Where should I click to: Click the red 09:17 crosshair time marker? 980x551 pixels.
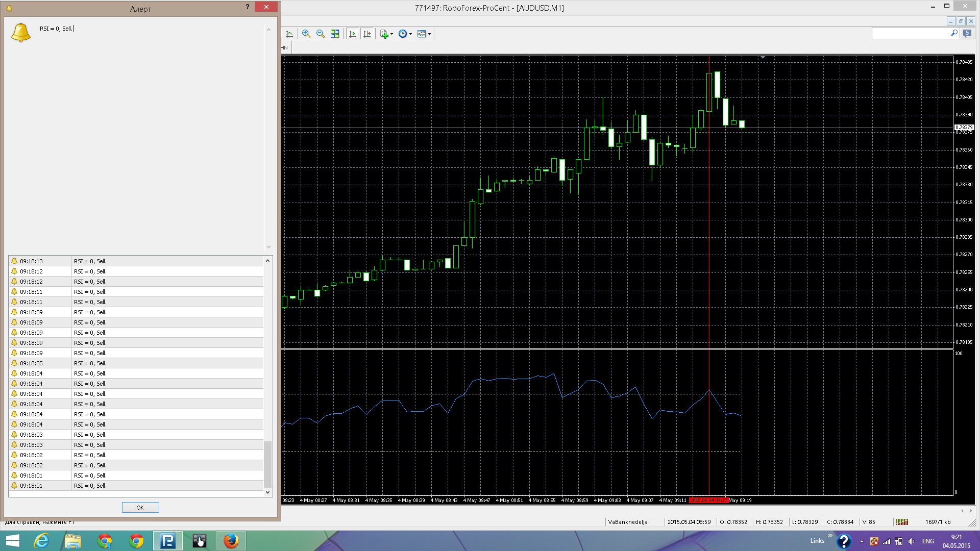pyautogui.click(x=708, y=500)
